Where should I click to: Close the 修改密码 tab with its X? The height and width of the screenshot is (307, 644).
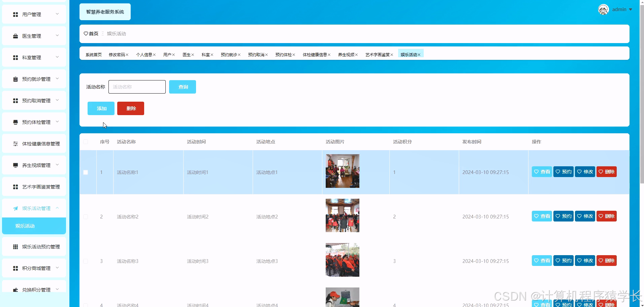(127, 55)
